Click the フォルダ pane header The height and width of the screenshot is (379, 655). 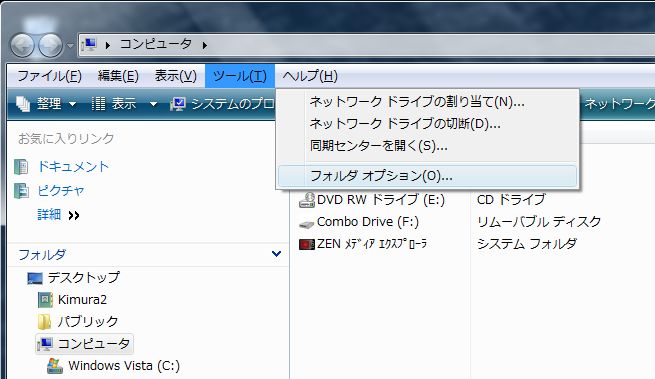[x=149, y=254]
